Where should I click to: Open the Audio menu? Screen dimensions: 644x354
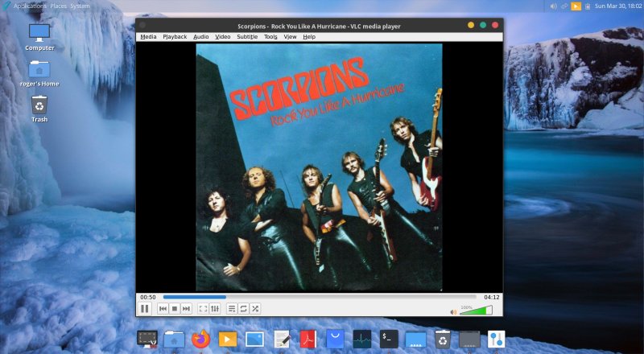[200, 36]
